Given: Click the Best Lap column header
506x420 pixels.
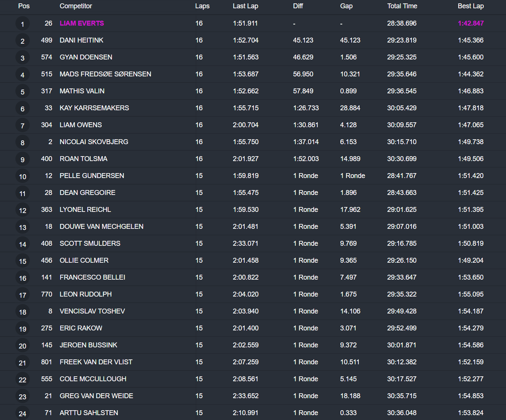Looking at the screenshot, I should pos(471,6).
